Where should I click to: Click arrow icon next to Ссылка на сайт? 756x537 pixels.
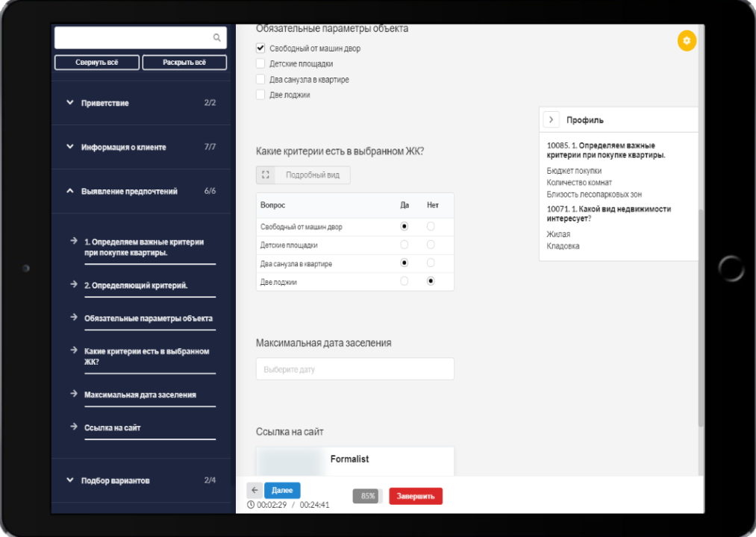(74, 427)
